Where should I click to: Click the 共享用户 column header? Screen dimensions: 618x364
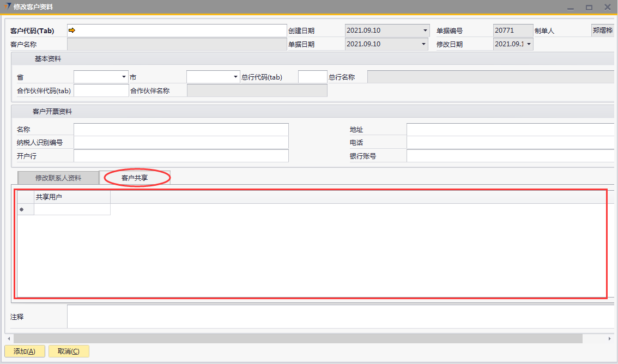coord(72,197)
